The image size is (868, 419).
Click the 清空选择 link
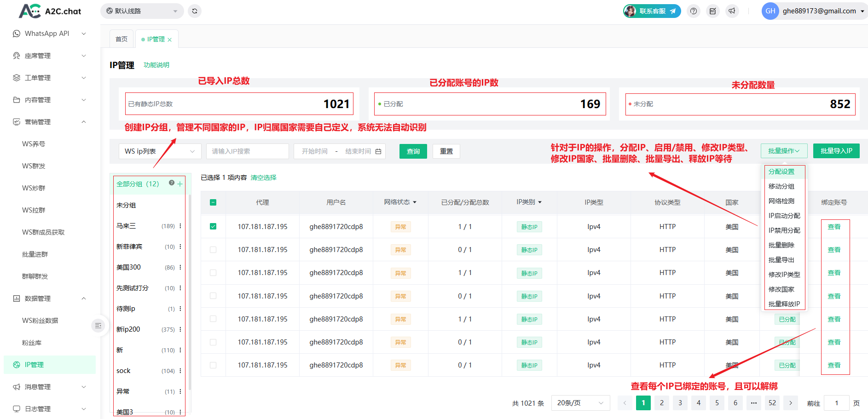[263, 178]
